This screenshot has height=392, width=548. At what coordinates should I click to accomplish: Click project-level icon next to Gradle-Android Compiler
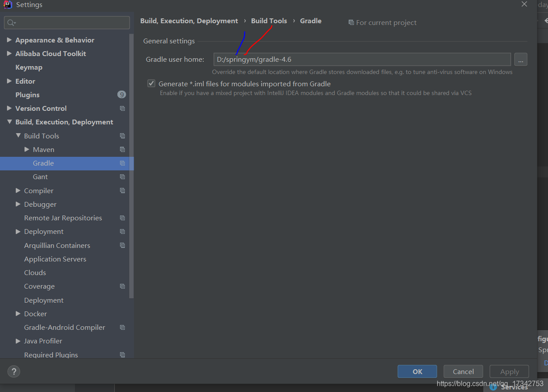pos(122,328)
